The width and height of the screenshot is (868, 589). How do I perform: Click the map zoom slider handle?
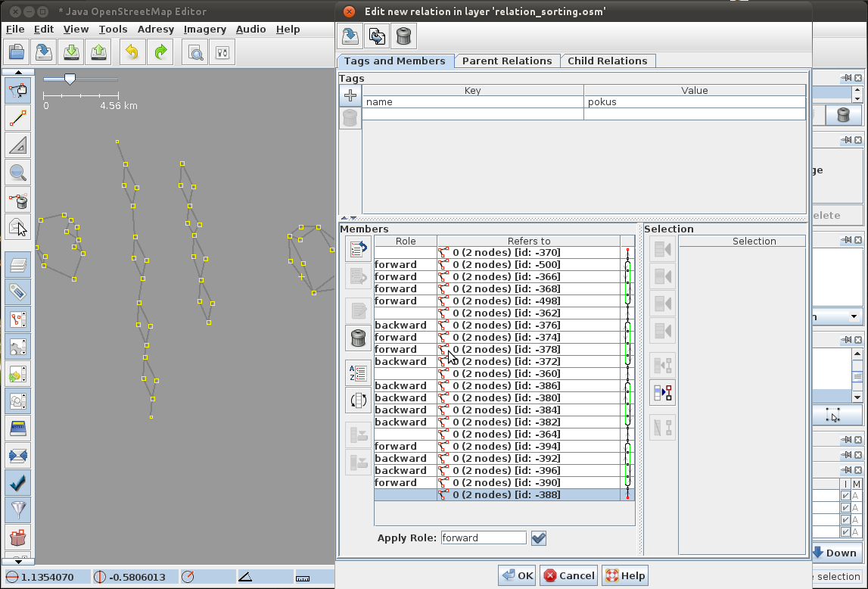click(x=70, y=79)
